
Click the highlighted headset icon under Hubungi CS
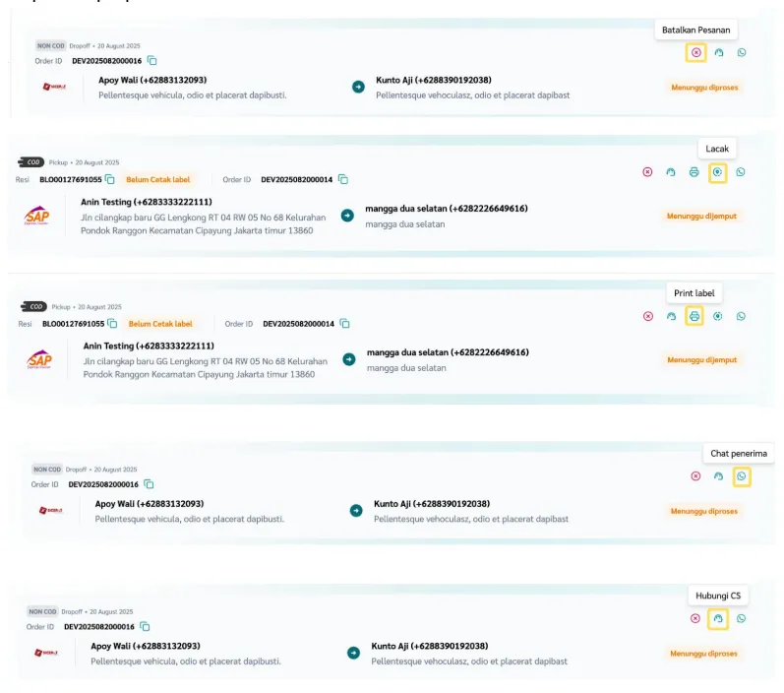(x=718, y=618)
